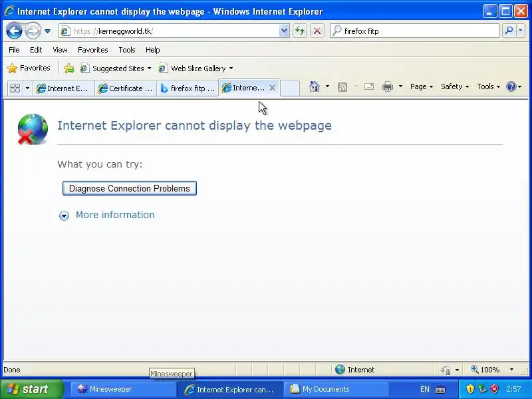Image resolution: width=532 pixels, height=399 pixels.
Task: Click the Add to Favorites Bar icon
Action: pyautogui.click(x=69, y=68)
